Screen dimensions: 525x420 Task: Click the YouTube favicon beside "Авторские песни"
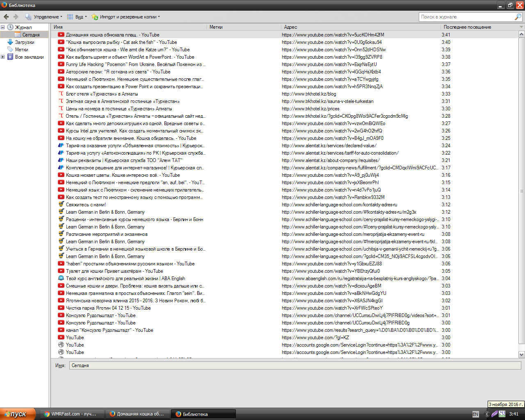click(x=61, y=72)
